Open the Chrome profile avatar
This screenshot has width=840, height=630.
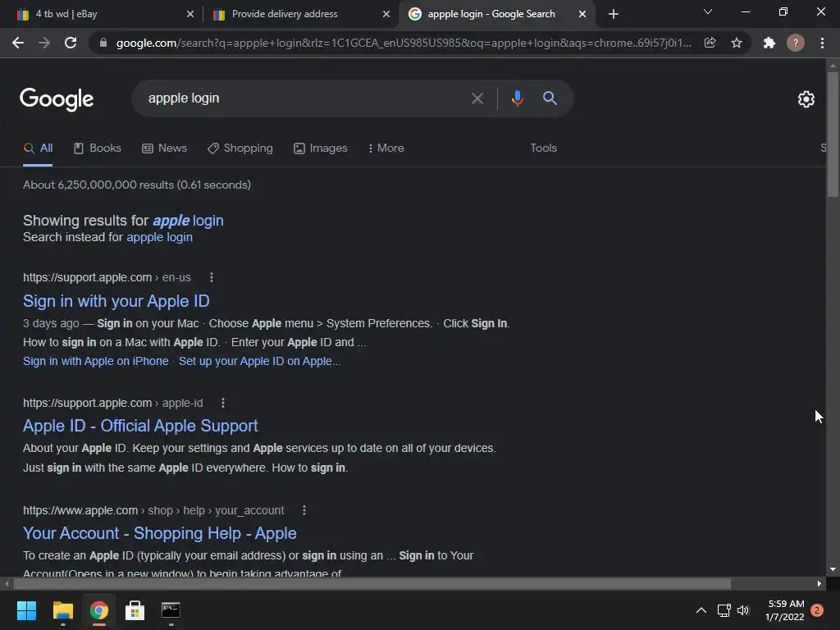point(796,43)
